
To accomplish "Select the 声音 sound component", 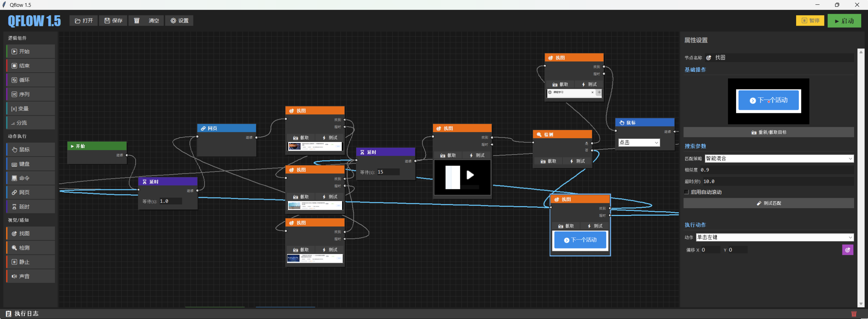I will (x=30, y=276).
